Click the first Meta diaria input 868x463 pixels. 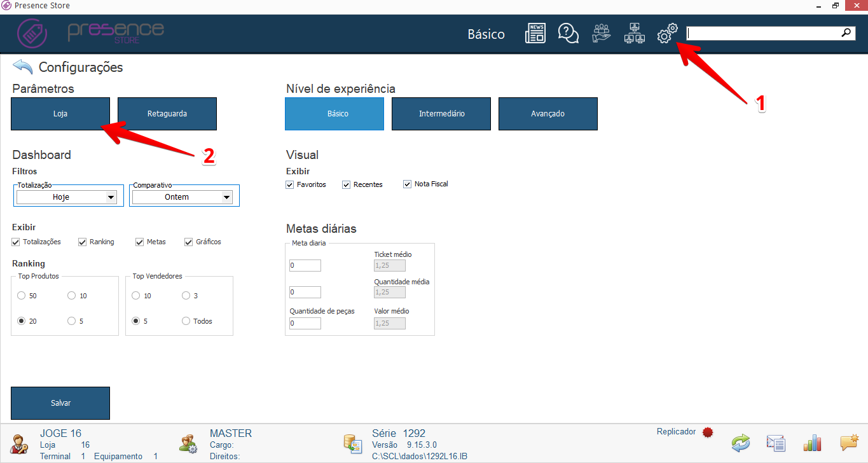point(305,265)
